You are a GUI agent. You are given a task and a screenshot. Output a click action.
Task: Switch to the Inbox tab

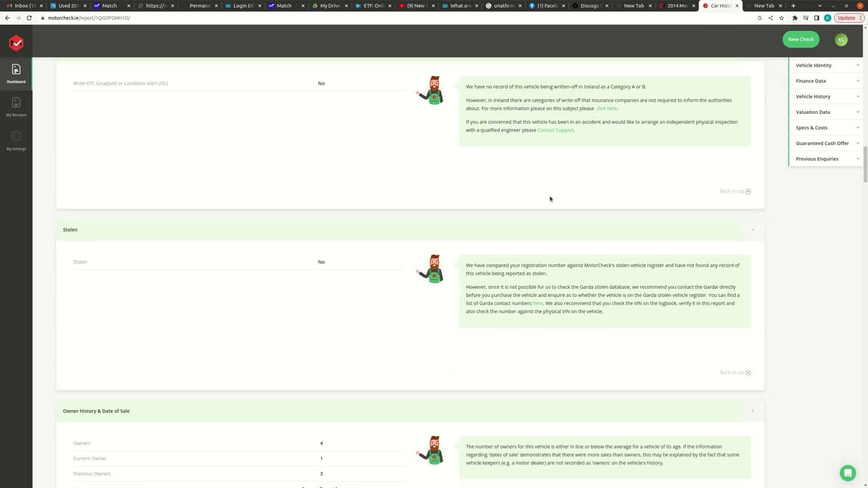tap(24, 5)
